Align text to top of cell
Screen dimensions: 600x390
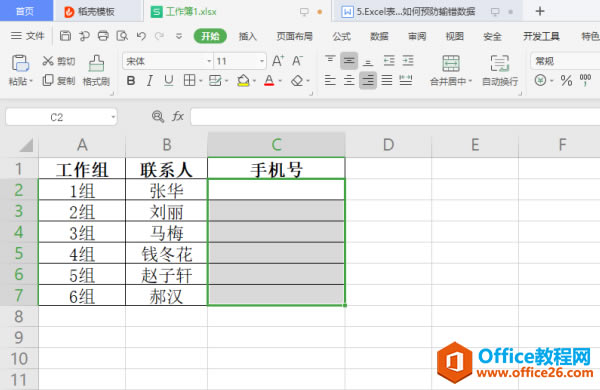tap(330, 60)
